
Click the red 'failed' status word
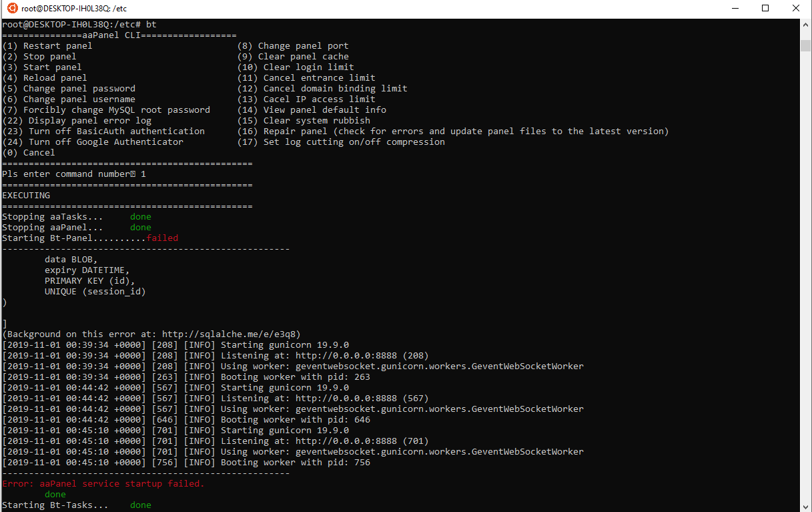pyautogui.click(x=162, y=238)
